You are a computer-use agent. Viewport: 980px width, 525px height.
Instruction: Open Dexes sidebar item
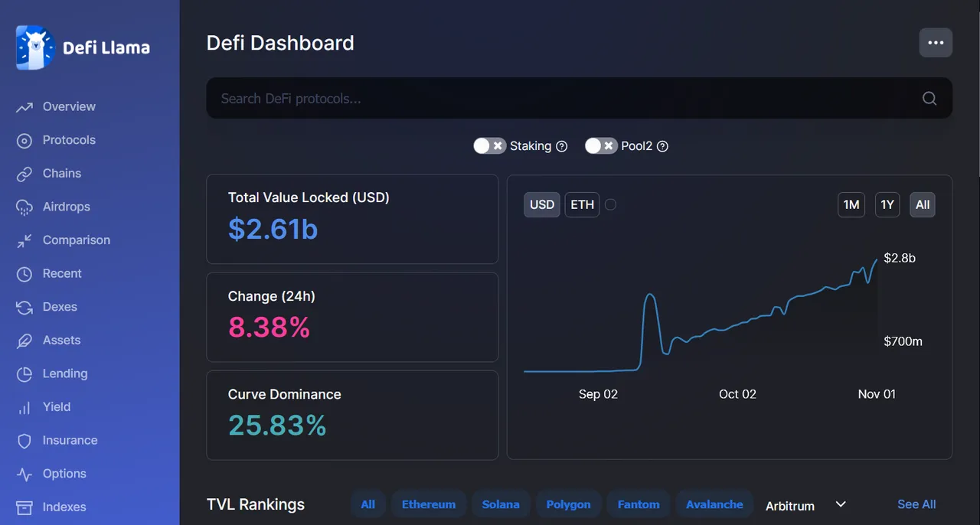click(x=60, y=307)
